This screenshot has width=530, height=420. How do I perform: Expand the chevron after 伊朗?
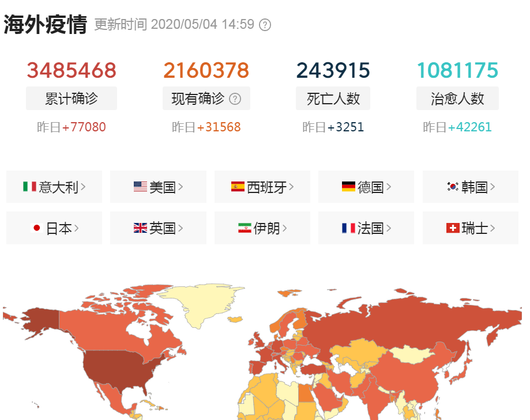(284, 229)
